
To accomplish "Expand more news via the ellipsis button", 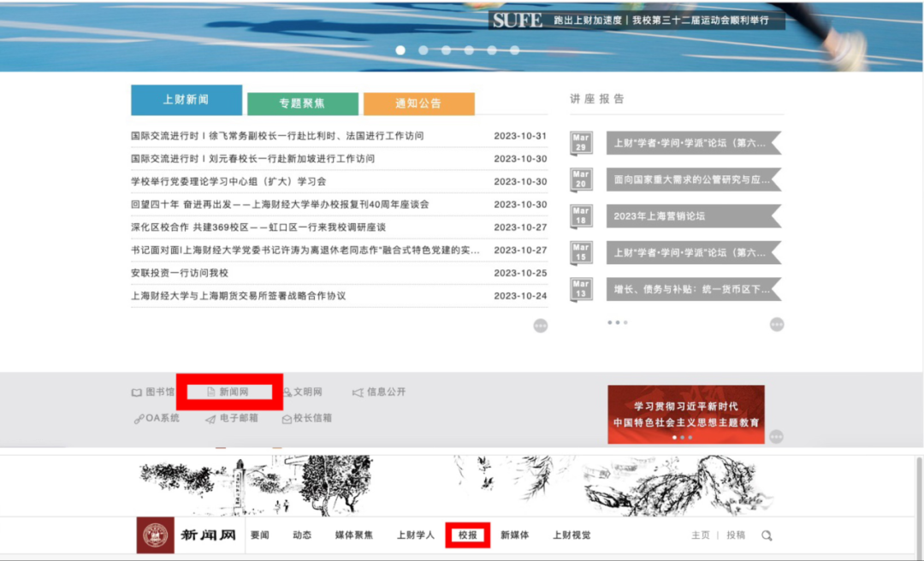I will click(539, 325).
